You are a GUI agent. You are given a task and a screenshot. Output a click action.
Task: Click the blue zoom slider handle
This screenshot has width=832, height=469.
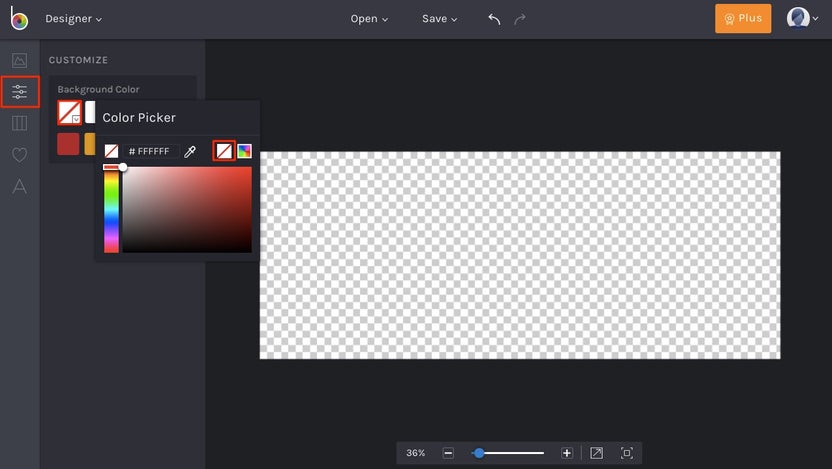pos(479,453)
